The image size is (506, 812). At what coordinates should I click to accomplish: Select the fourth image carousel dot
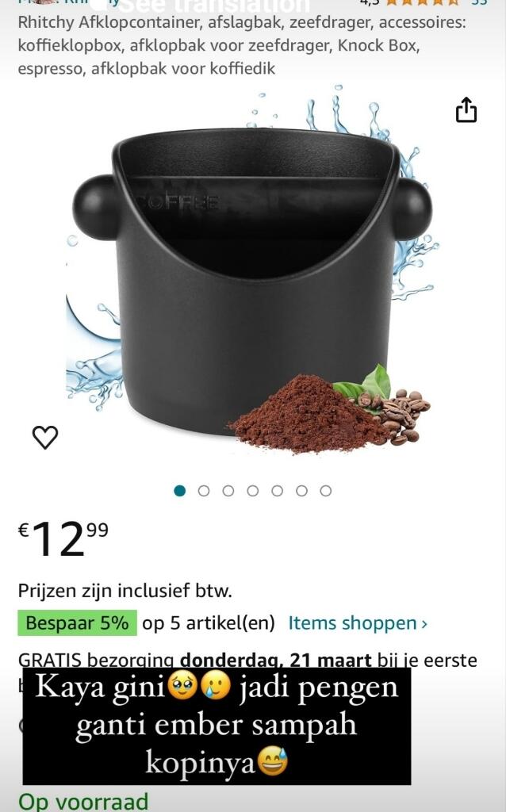click(253, 490)
